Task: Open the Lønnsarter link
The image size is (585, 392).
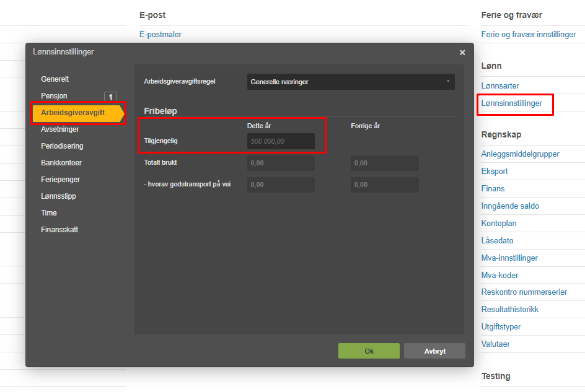Action: point(500,86)
